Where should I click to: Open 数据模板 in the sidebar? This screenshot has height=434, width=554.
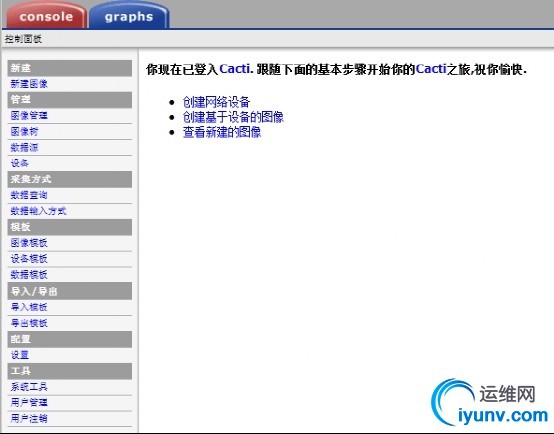pyautogui.click(x=29, y=275)
